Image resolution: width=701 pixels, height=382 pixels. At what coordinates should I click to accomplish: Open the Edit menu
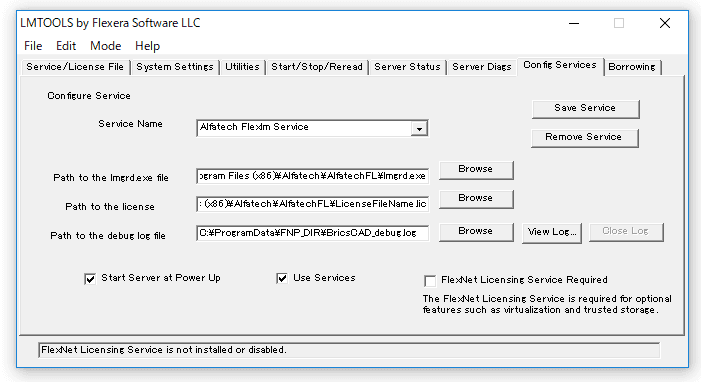[66, 46]
